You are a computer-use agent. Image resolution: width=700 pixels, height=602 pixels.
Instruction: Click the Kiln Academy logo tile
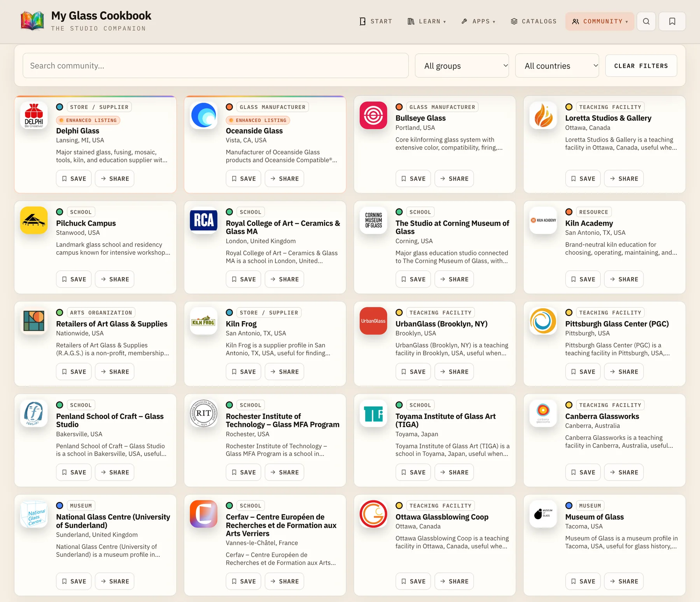[x=543, y=220]
